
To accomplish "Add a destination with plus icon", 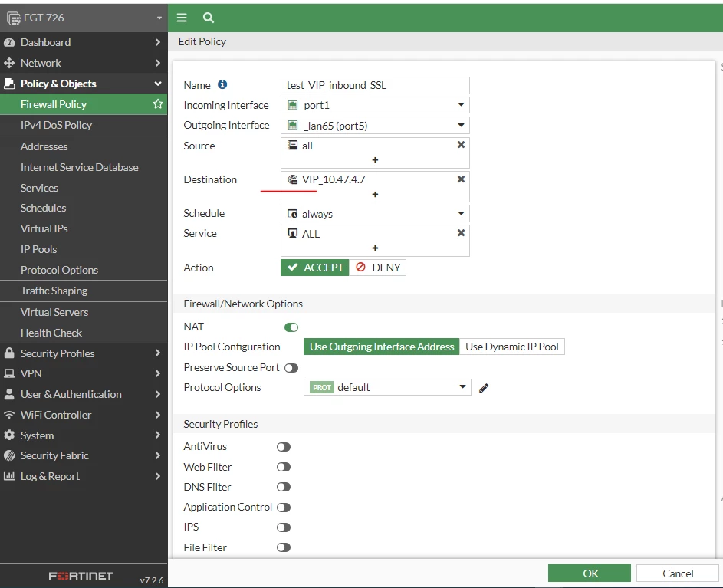I will (375, 195).
